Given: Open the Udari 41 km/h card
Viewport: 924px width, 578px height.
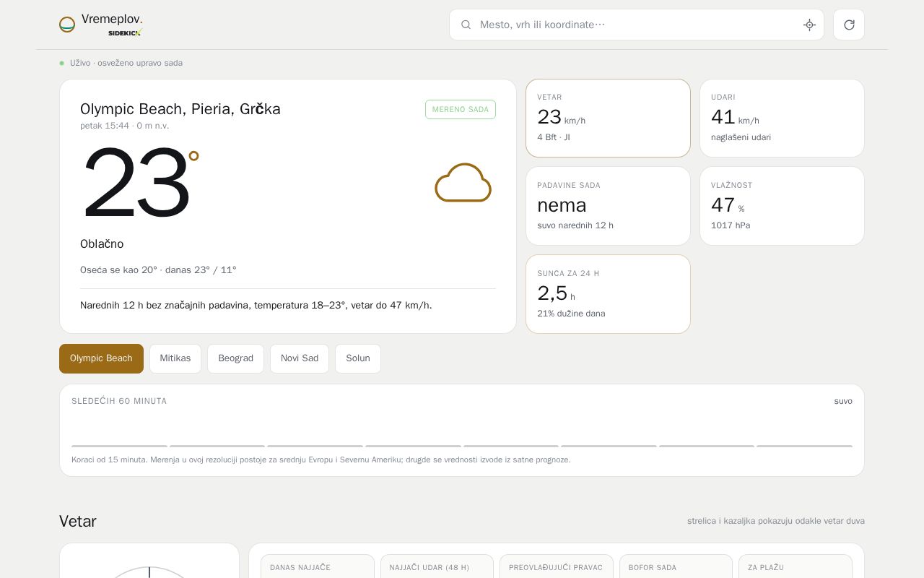Looking at the screenshot, I should click(x=782, y=118).
